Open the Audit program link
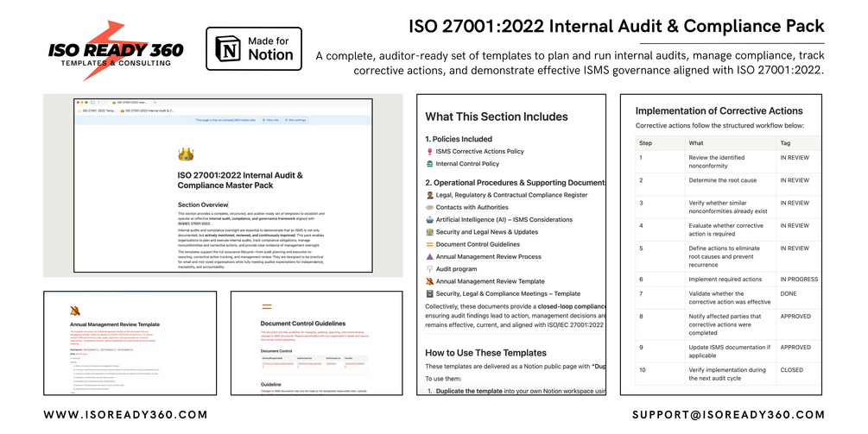 pyautogui.click(x=456, y=269)
